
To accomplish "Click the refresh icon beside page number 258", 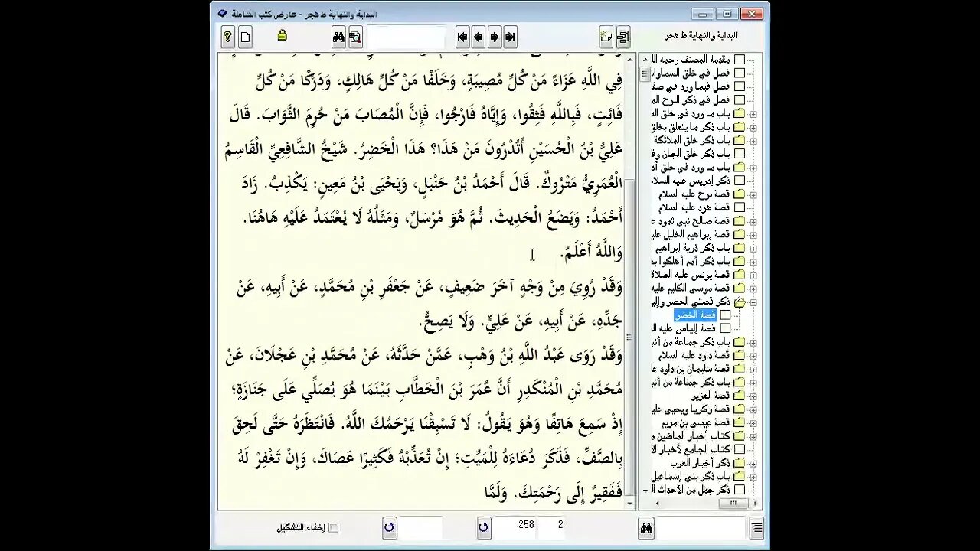I will tap(483, 527).
